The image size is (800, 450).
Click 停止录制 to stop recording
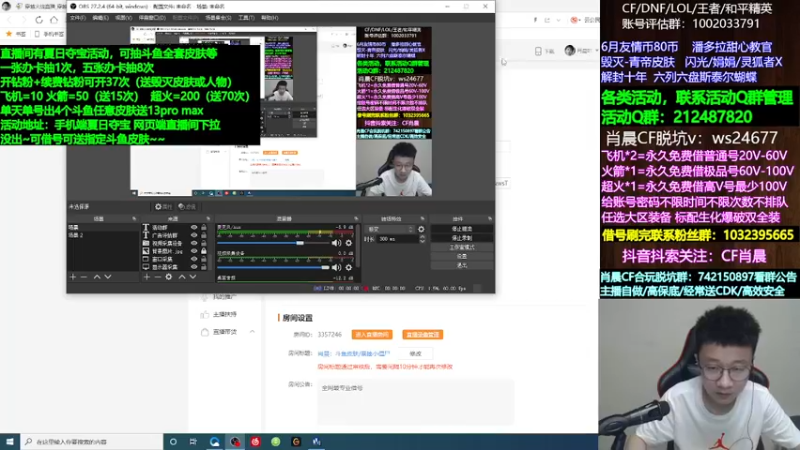pos(462,238)
